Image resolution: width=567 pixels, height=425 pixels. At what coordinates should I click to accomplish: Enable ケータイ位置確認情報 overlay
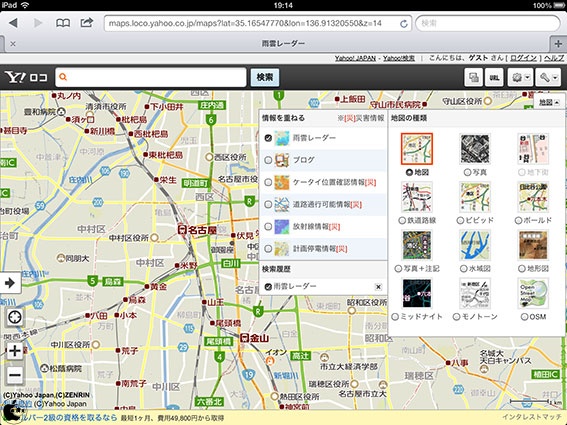[268, 182]
